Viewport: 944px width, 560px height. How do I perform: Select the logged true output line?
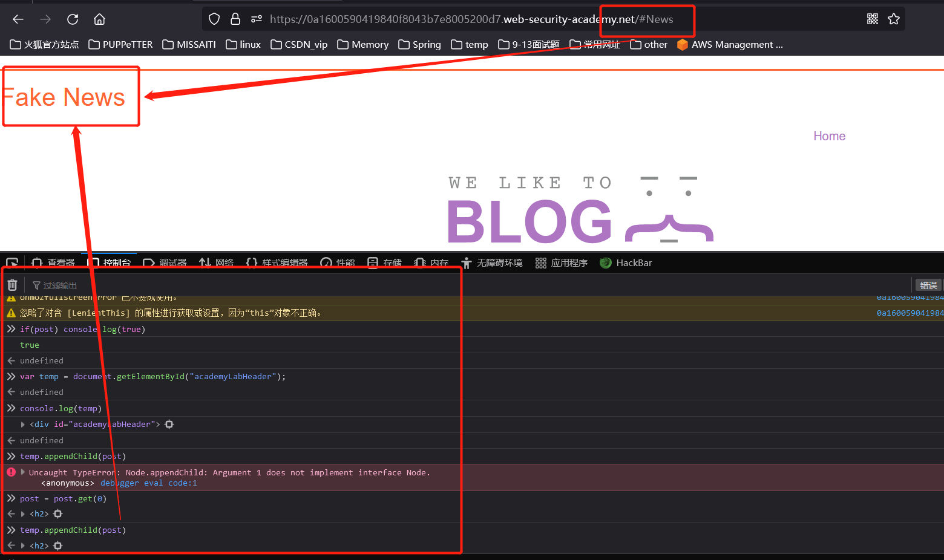click(29, 345)
